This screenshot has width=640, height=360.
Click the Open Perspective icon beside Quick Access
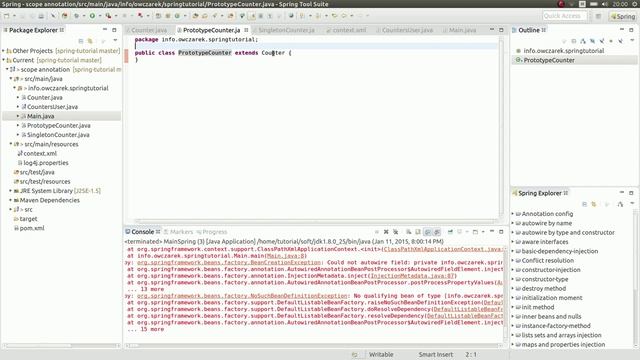tap(598, 16)
